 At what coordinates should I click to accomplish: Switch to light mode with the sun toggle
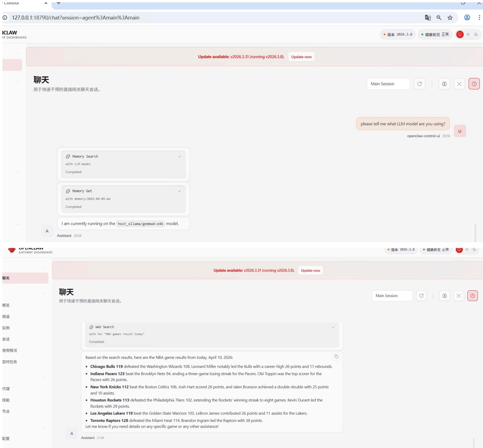point(468,34)
